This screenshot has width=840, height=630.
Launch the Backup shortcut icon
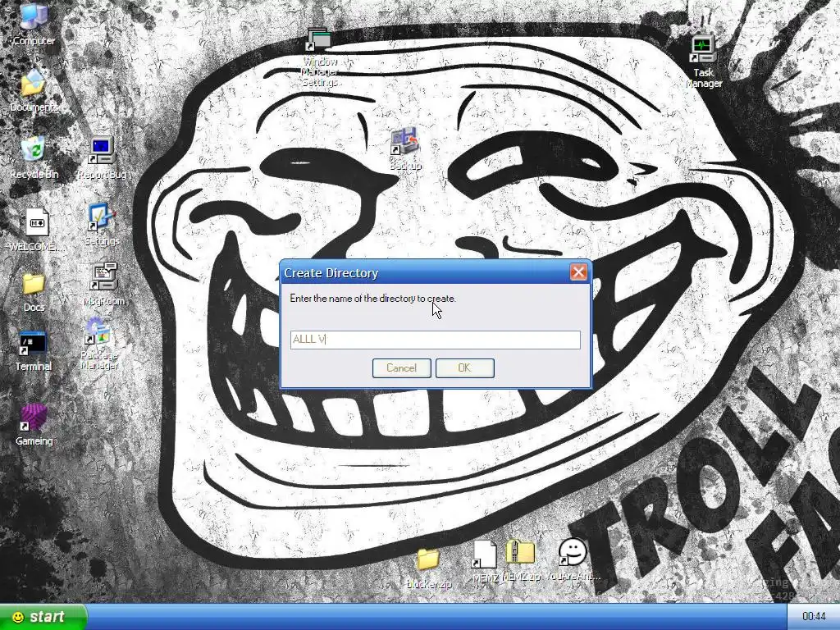click(405, 149)
